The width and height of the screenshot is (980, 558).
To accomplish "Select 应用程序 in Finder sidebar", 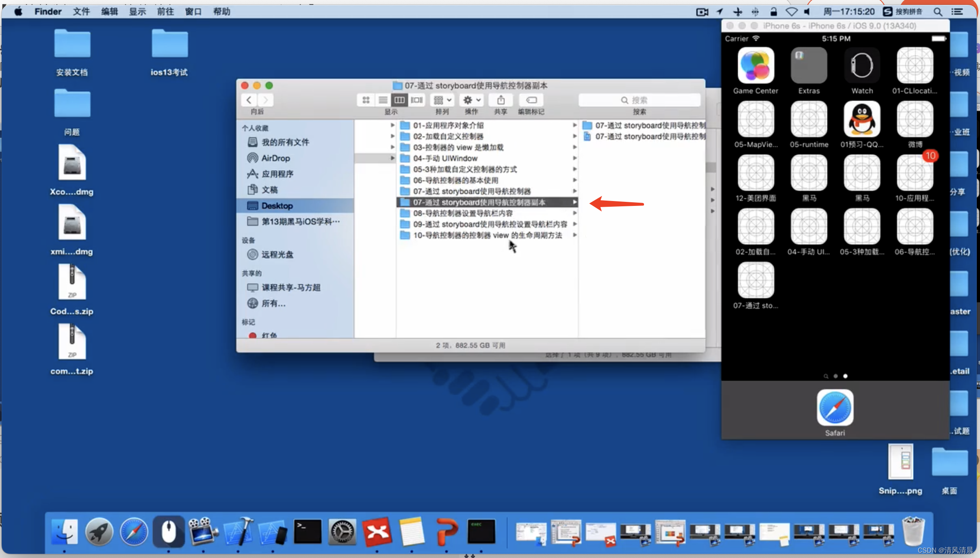I will tap(295, 174).
